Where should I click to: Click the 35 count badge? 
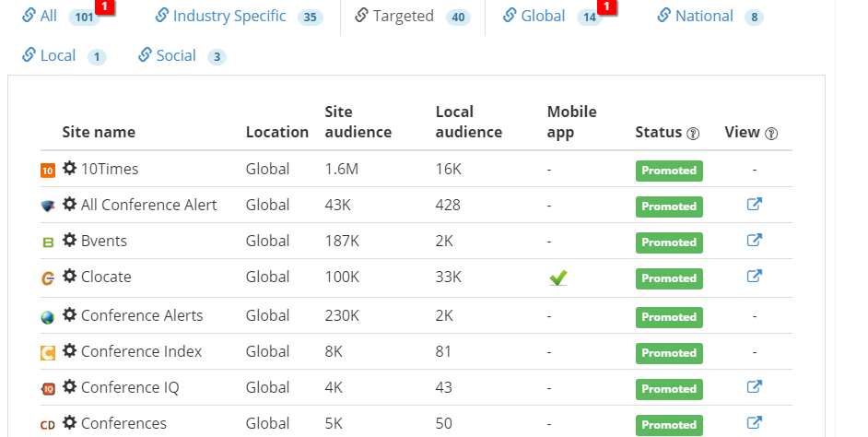coord(310,18)
